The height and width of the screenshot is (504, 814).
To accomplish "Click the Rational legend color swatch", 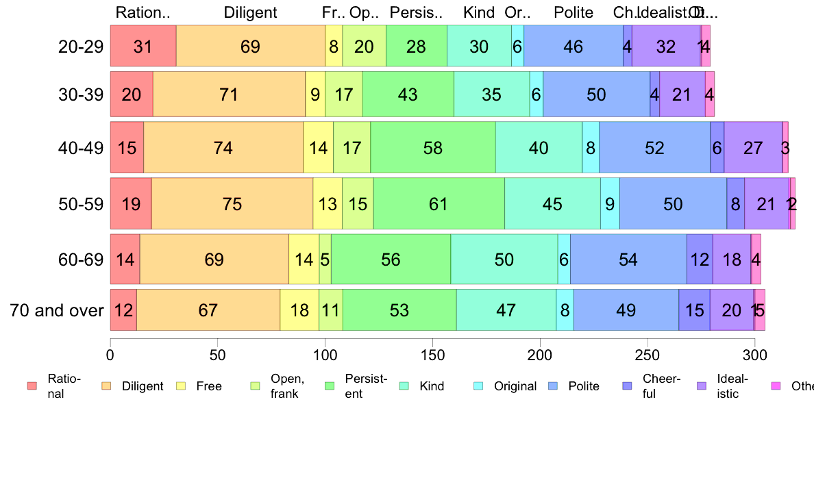I will coord(32,386).
